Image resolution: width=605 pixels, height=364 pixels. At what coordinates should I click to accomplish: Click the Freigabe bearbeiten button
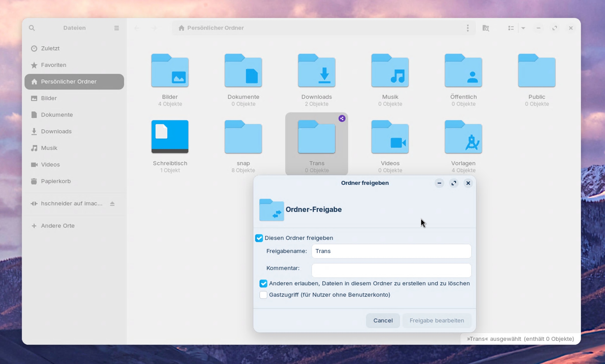(437, 320)
